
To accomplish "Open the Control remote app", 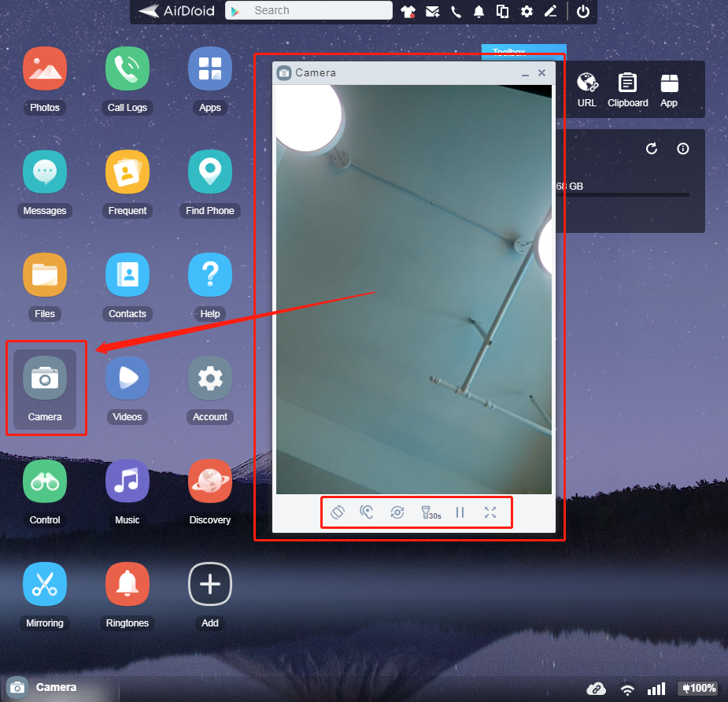I will pyautogui.click(x=45, y=482).
